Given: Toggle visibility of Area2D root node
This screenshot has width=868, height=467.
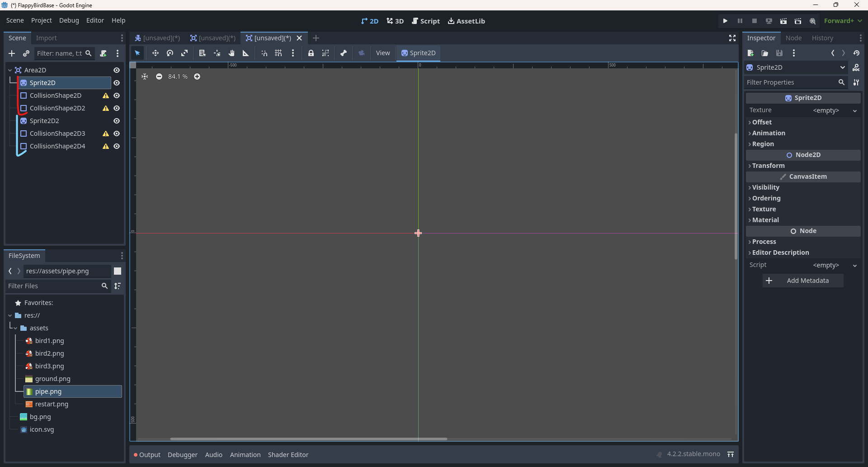Looking at the screenshot, I should coord(117,70).
